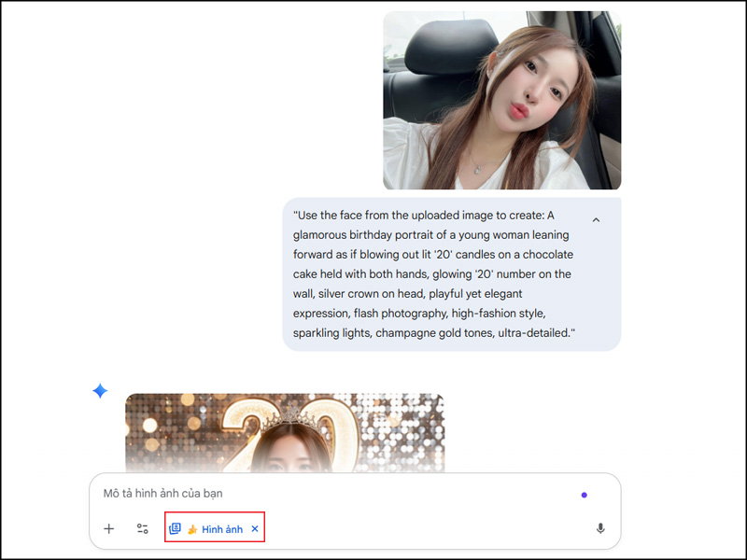Click the necklace in the uploaded selfie

coord(476,167)
